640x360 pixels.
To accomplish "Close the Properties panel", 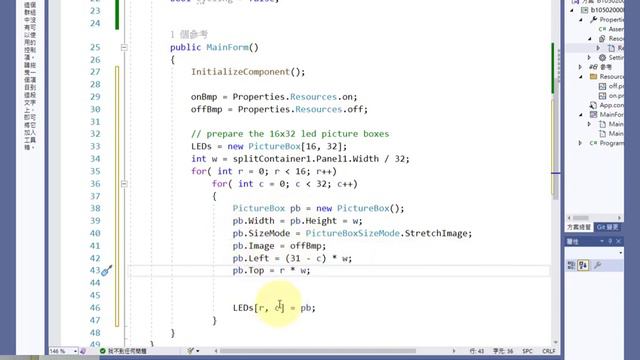I will coord(618,242).
